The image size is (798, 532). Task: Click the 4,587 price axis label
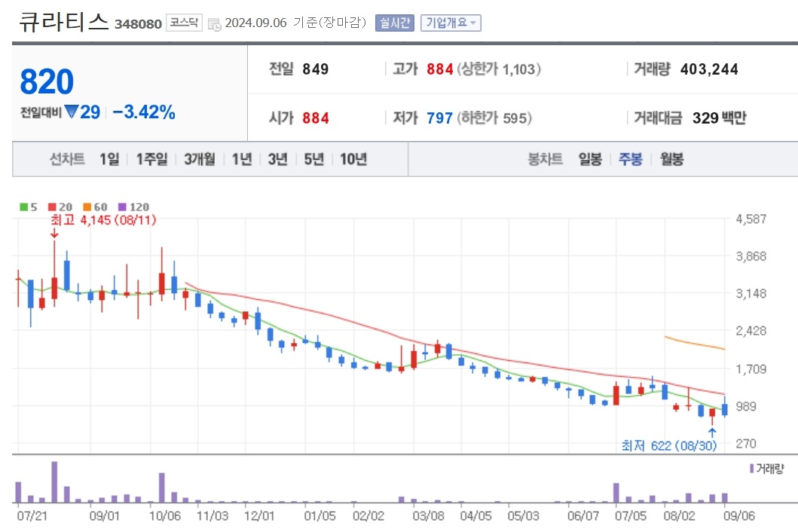tap(751, 219)
